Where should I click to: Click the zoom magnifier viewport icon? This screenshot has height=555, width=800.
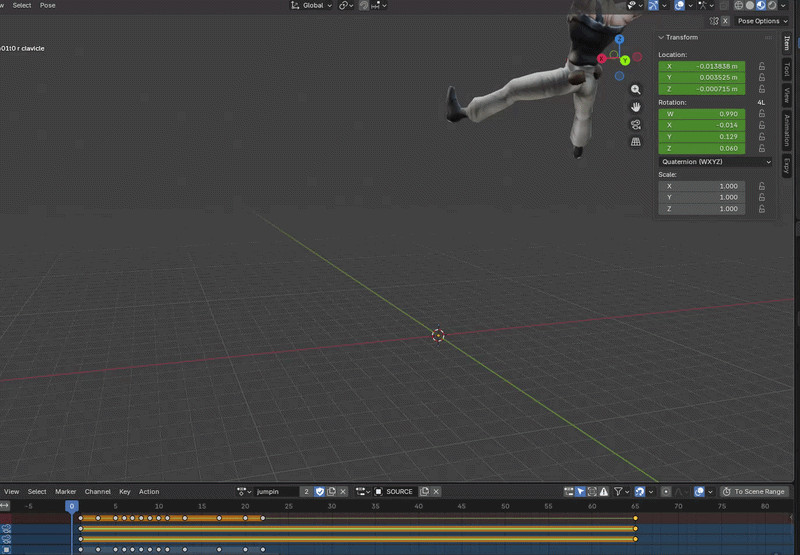click(636, 89)
